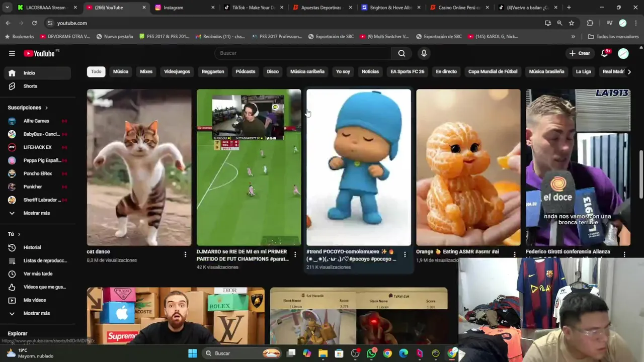Open the browser tab search dropdown
This screenshot has height=362, width=644.
tap(7, 8)
